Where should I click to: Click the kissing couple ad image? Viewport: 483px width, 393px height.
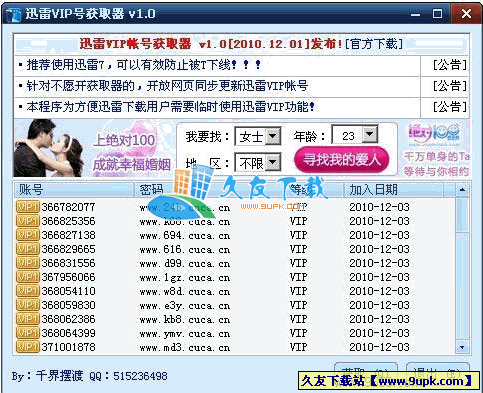(48, 148)
